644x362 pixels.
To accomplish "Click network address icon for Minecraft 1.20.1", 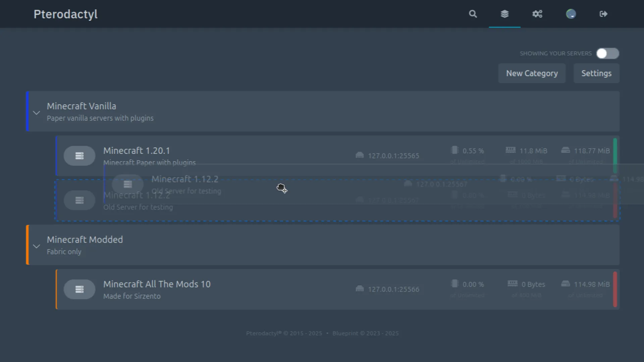I will (360, 155).
